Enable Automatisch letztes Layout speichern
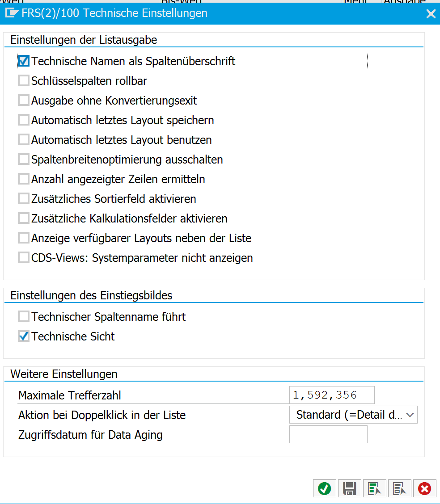 pyautogui.click(x=24, y=120)
